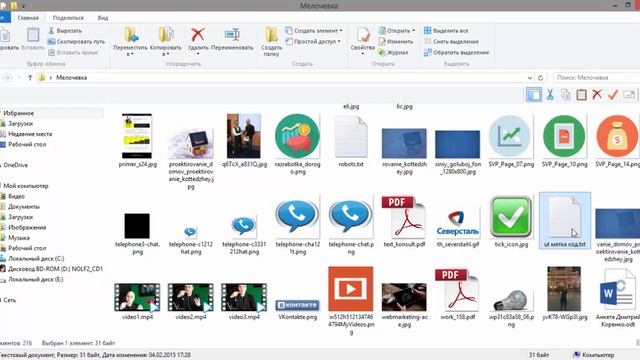The width and height of the screenshot is (640, 360).
Task: Select the video1.mp4 file
Action: click(137, 302)
